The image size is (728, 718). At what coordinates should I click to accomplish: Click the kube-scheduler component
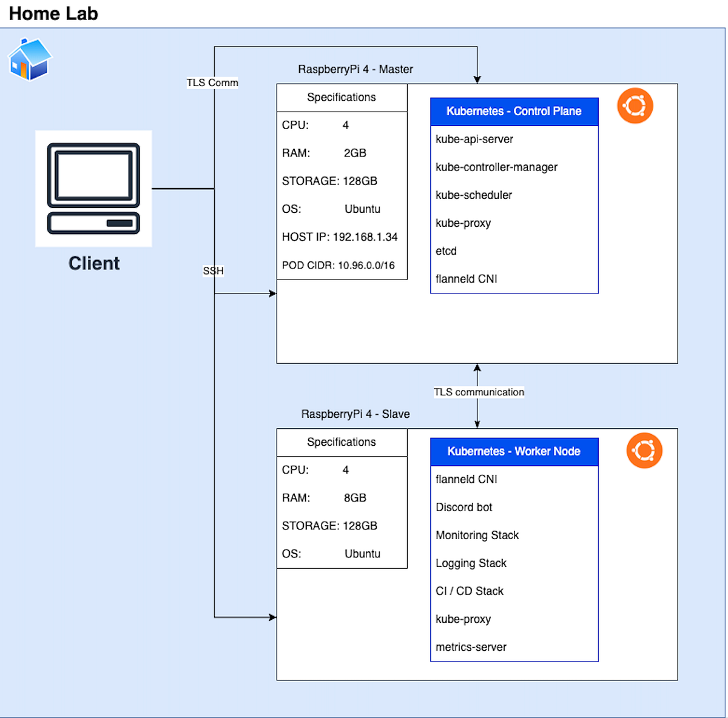pyautogui.click(x=473, y=195)
